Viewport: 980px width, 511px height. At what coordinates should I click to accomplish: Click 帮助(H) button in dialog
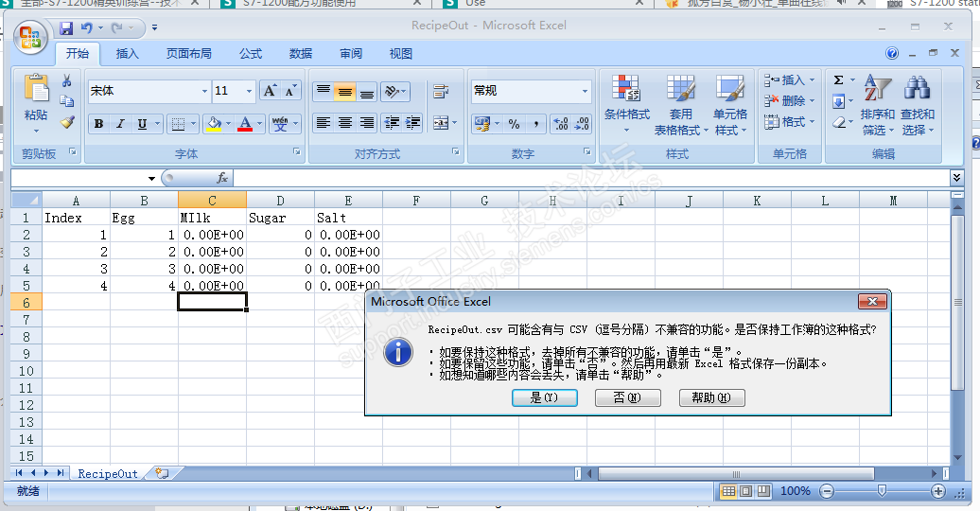point(712,397)
